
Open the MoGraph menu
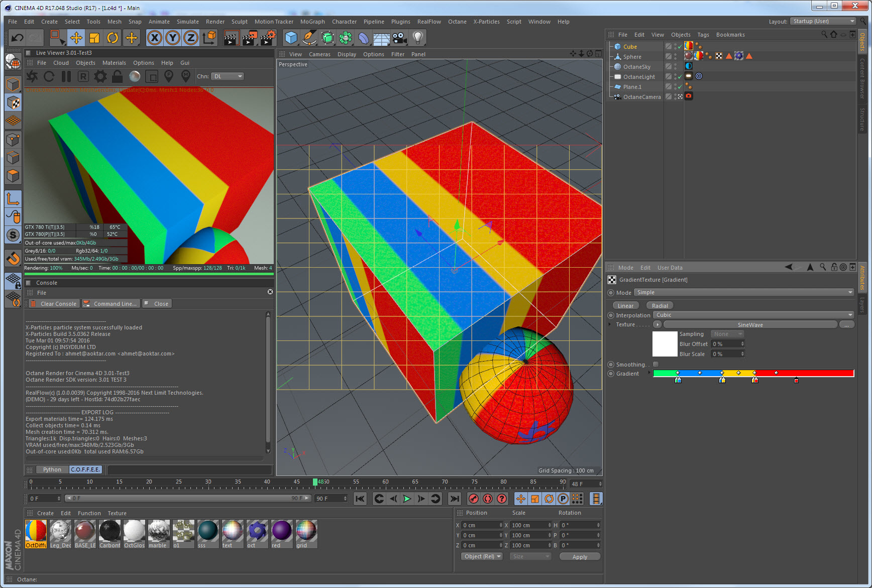[312, 22]
